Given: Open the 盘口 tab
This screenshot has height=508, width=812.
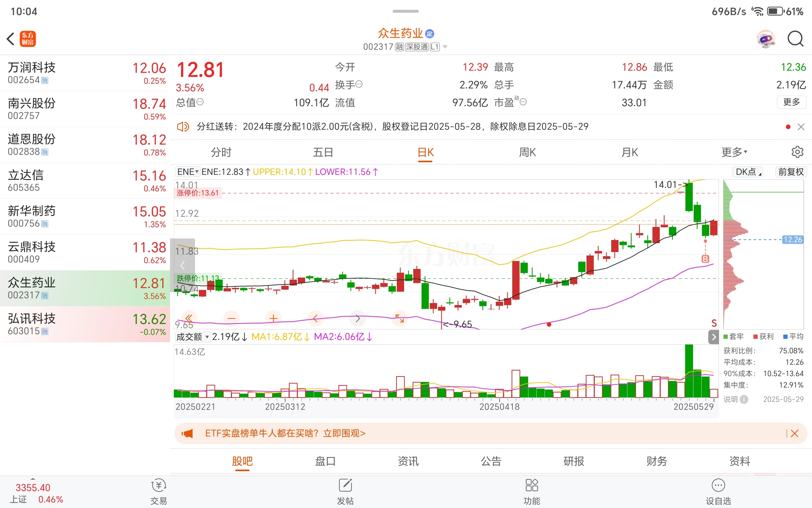Looking at the screenshot, I should [x=325, y=461].
